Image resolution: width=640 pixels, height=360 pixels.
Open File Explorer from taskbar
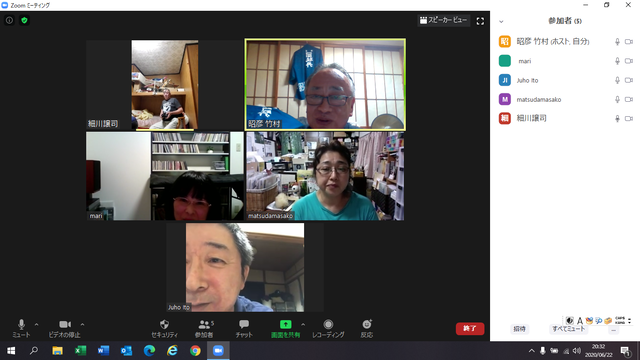pos(57,351)
